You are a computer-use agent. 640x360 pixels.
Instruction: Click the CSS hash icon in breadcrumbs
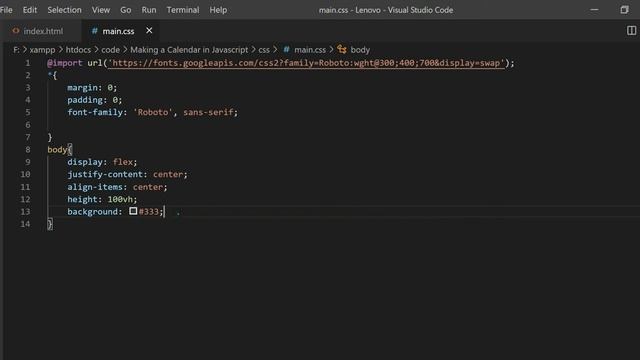287,49
